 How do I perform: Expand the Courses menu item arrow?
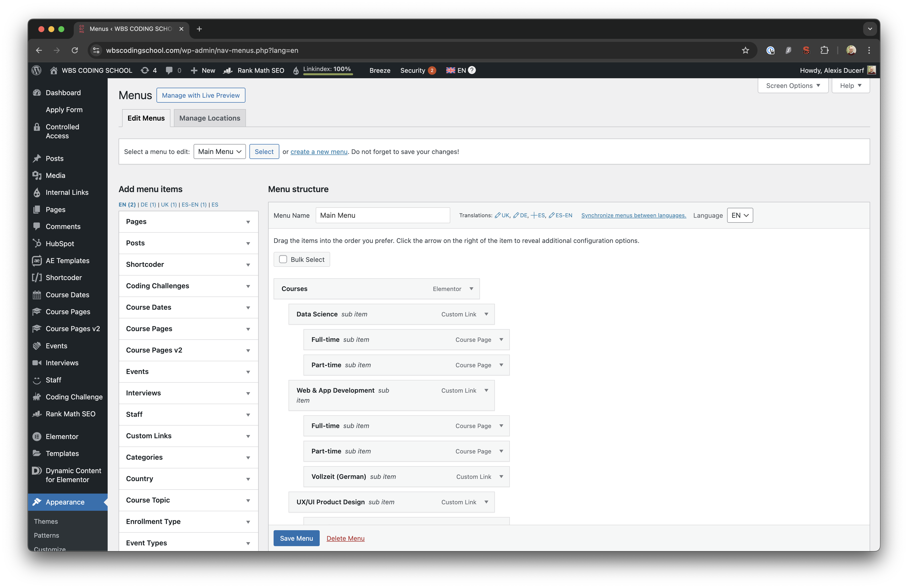[471, 289]
